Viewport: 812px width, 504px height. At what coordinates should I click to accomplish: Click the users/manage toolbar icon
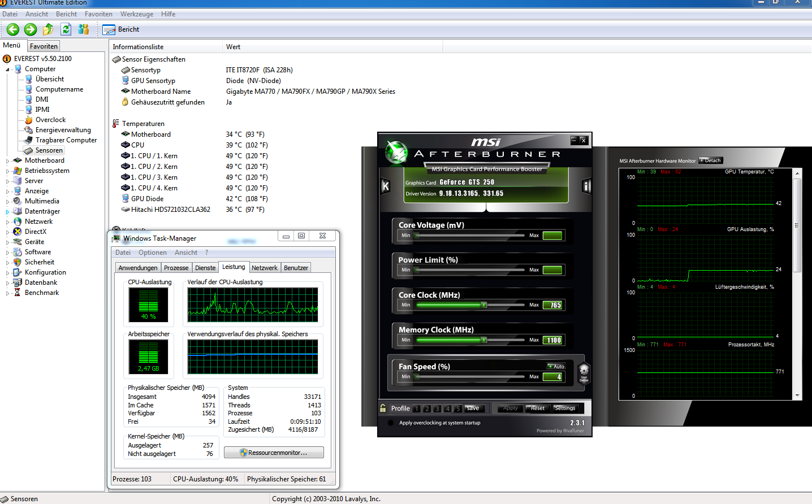[84, 29]
